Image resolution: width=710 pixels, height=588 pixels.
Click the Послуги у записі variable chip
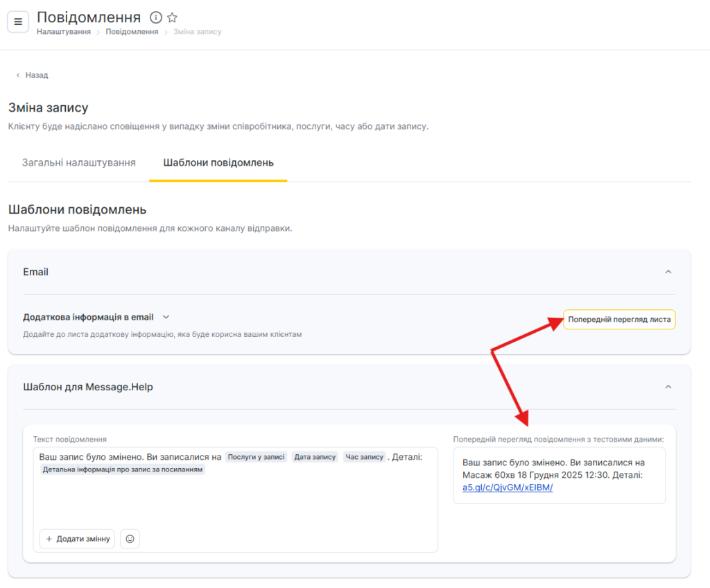pos(256,457)
